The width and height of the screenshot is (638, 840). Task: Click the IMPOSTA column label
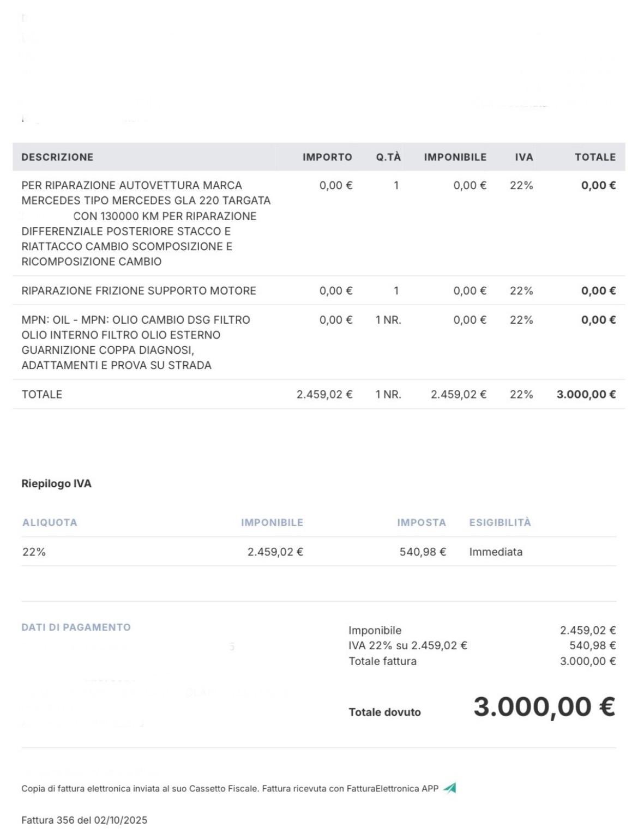(x=421, y=522)
